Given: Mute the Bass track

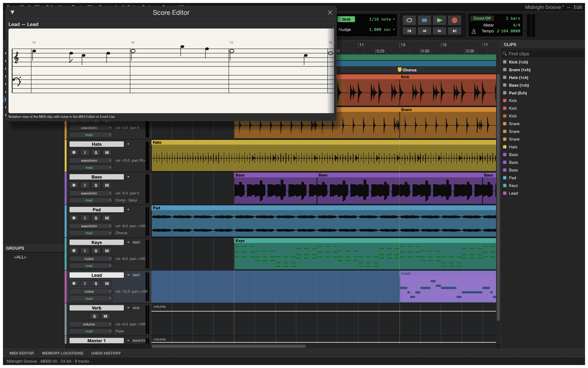Looking at the screenshot, I should click(107, 185).
